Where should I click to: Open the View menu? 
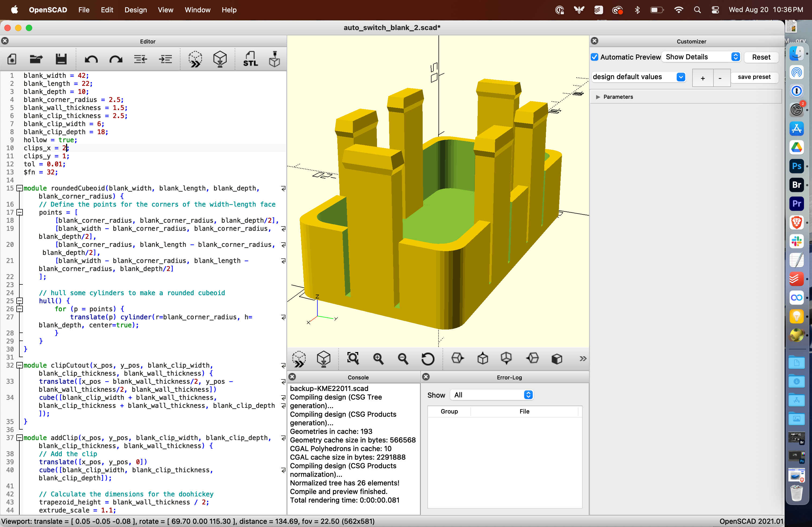(x=165, y=10)
